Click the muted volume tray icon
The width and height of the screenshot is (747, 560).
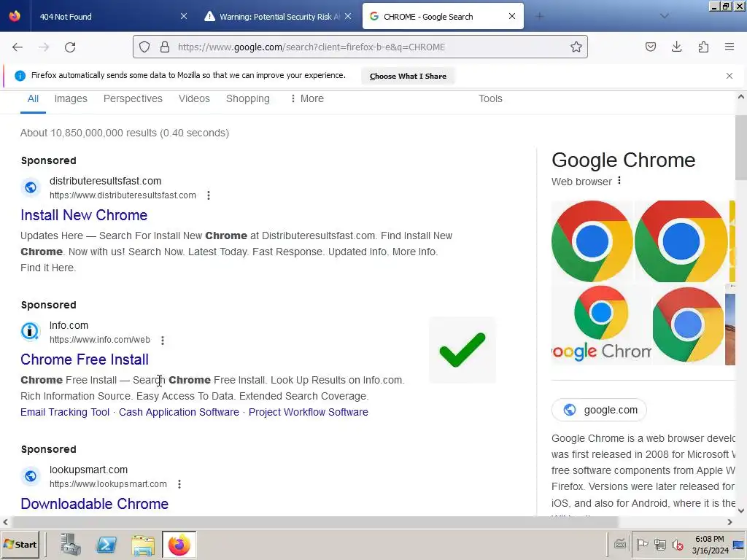coord(677,544)
